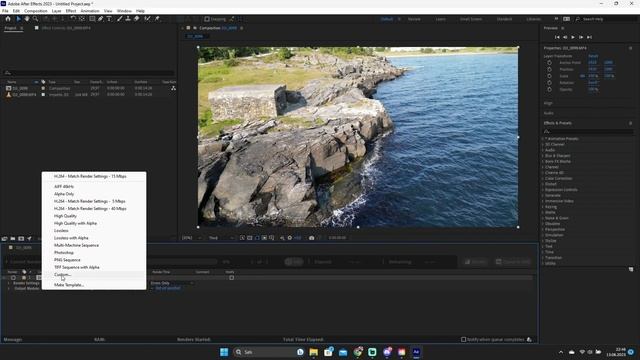Click the new folder icon in Project panel
Viewport: 640px width, 360px height.
[13, 239]
